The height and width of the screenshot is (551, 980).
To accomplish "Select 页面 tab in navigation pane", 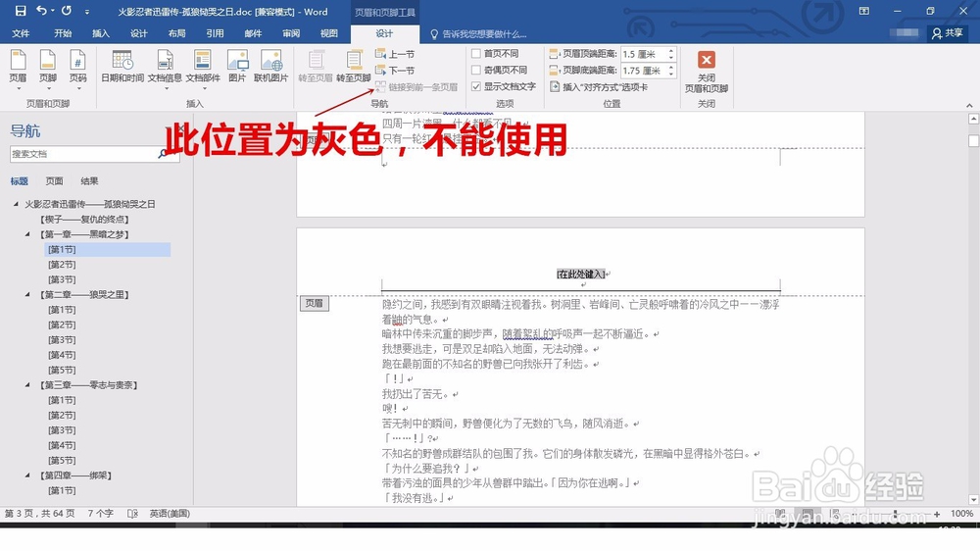I will pos(54,181).
